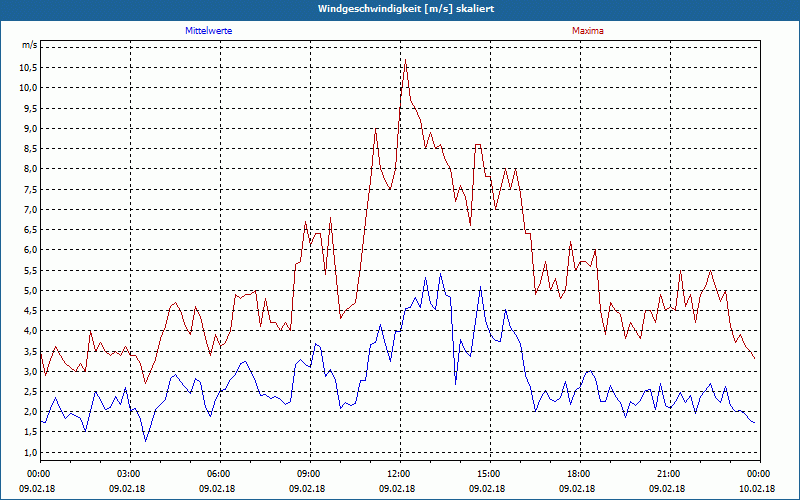Viewport: 800px width, 500px height.
Task: Click the 8,0 y-axis value
Action: (30, 169)
